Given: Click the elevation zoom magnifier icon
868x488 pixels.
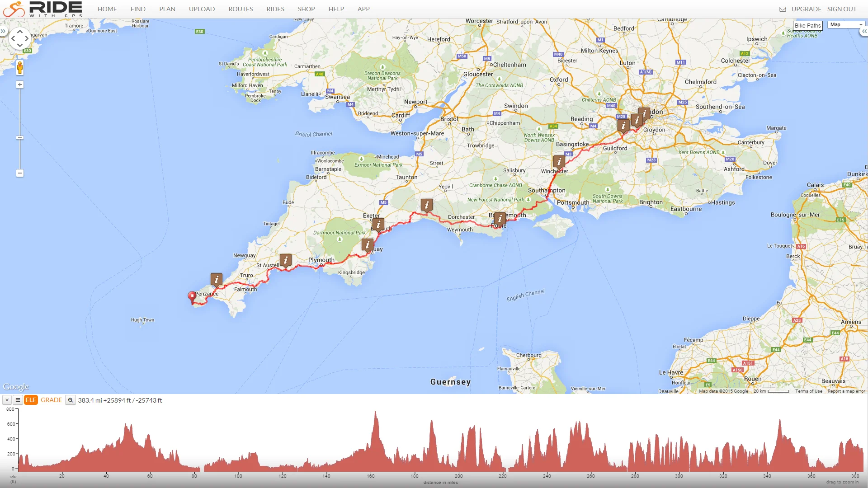Looking at the screenshot, I should tap(71, 400).
